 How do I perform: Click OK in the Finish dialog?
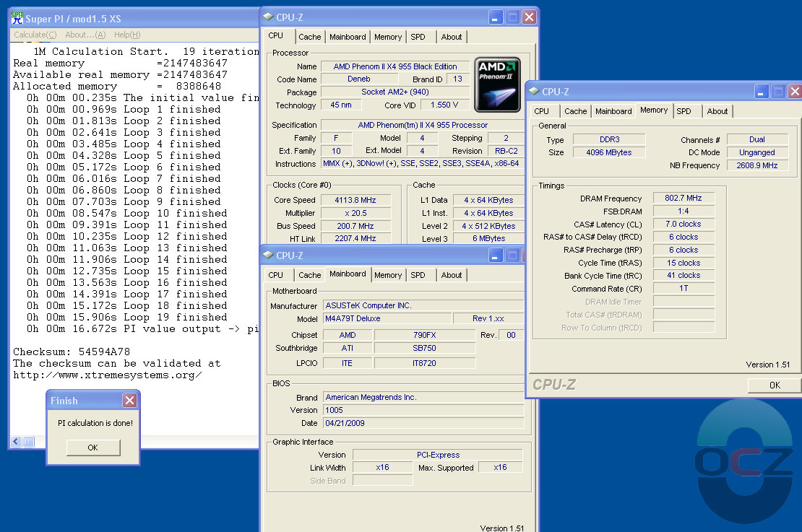pos(93,447)
